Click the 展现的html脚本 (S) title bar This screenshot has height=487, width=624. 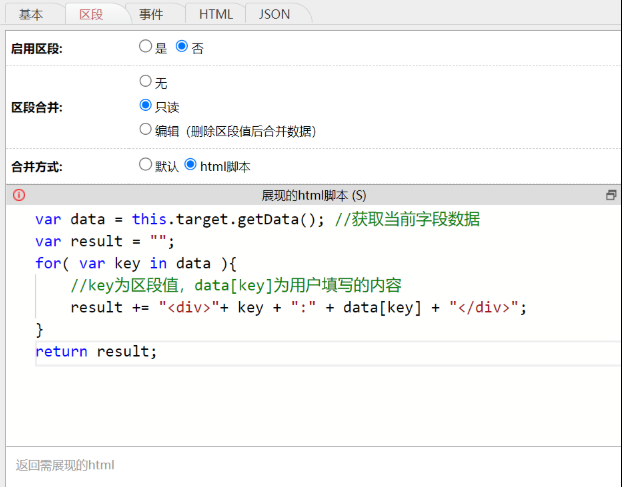coord(313,196)
